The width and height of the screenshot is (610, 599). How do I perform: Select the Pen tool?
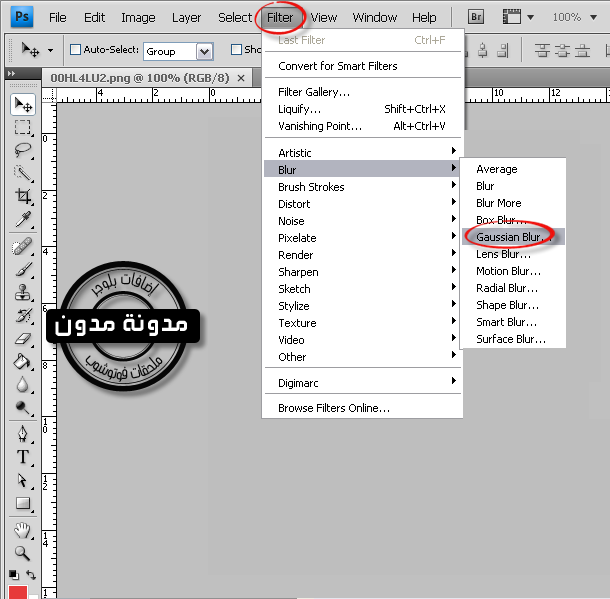pyautogui.click(x=23, y=434)
